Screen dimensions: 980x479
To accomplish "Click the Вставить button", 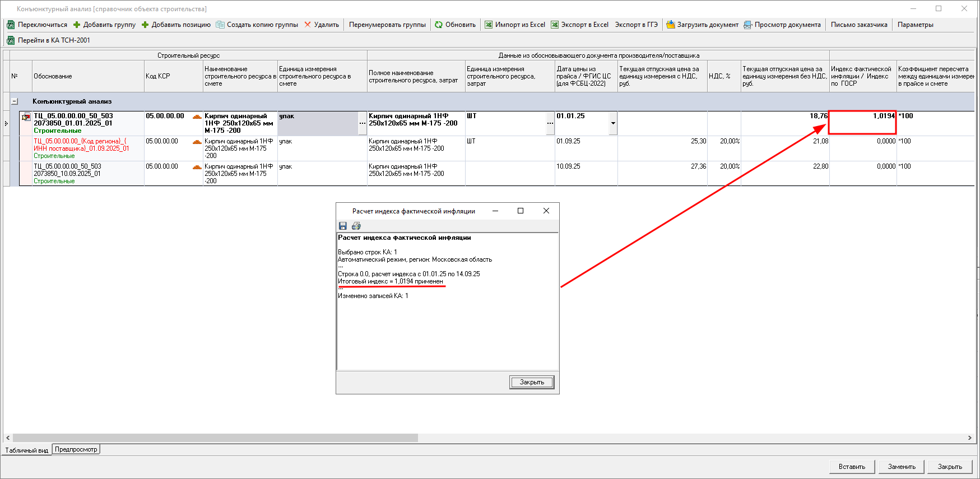I will click(852, 467).
